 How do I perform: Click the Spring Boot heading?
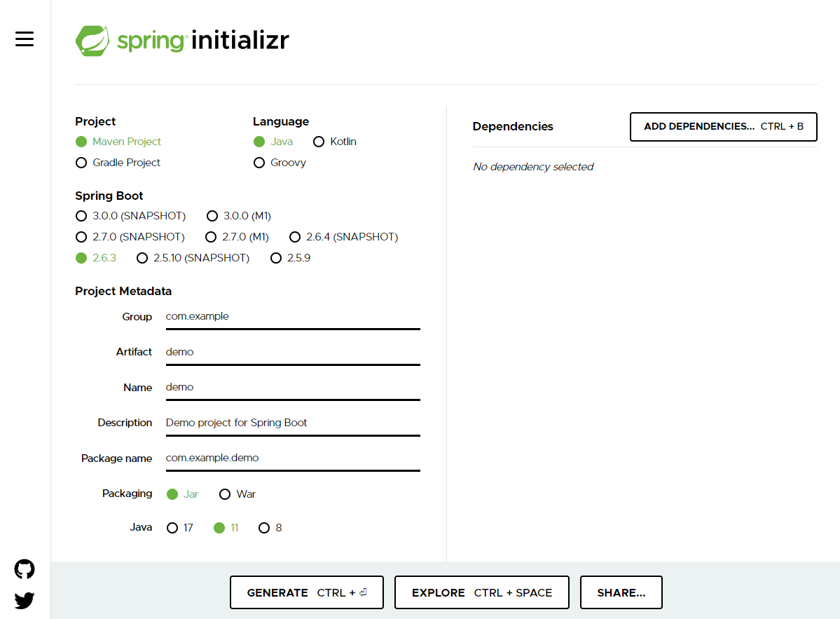click(109, 196)
